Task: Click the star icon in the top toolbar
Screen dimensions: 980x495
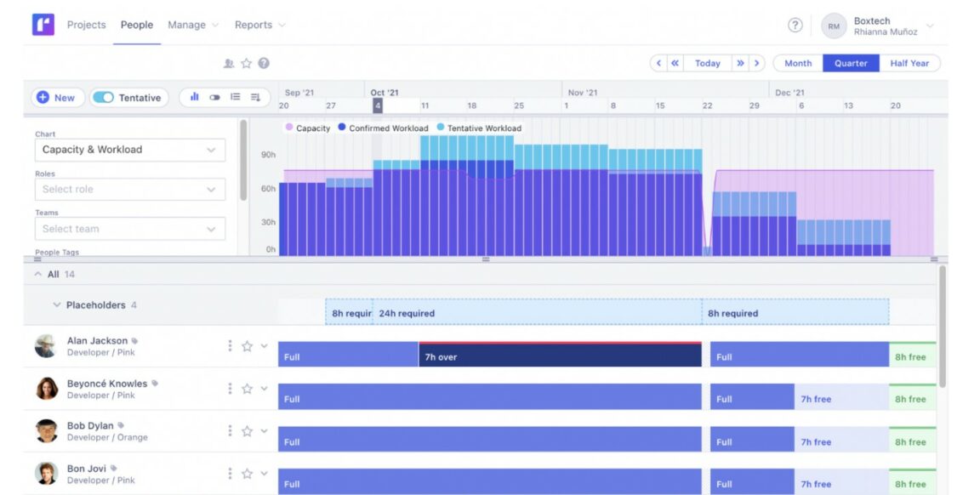Action: click(x=246, y=62)
